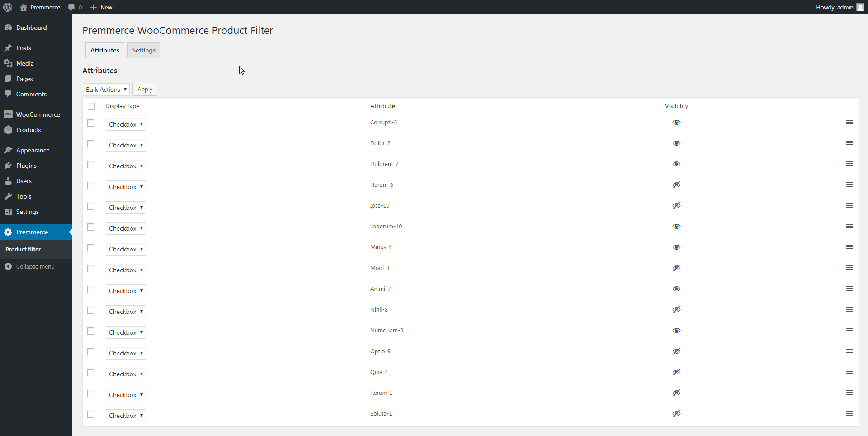Change display type for Nihil-8

(x=126, y=312)
